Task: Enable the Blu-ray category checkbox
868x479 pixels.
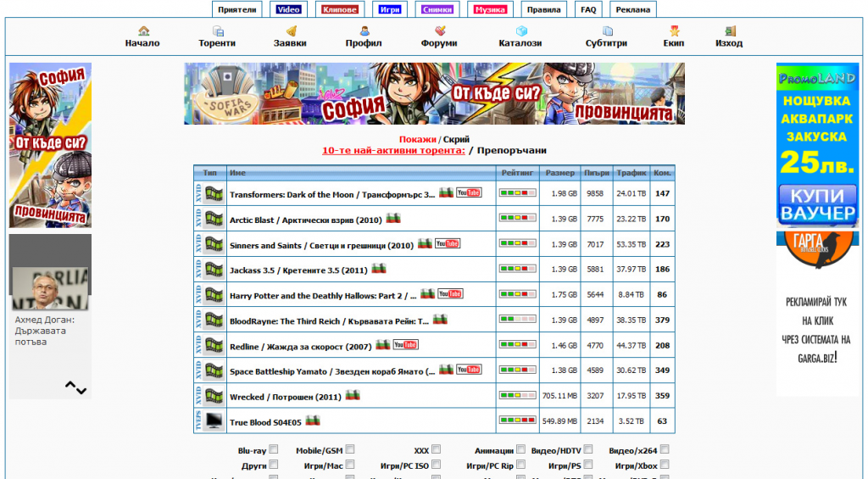Action: coord(274,450)
